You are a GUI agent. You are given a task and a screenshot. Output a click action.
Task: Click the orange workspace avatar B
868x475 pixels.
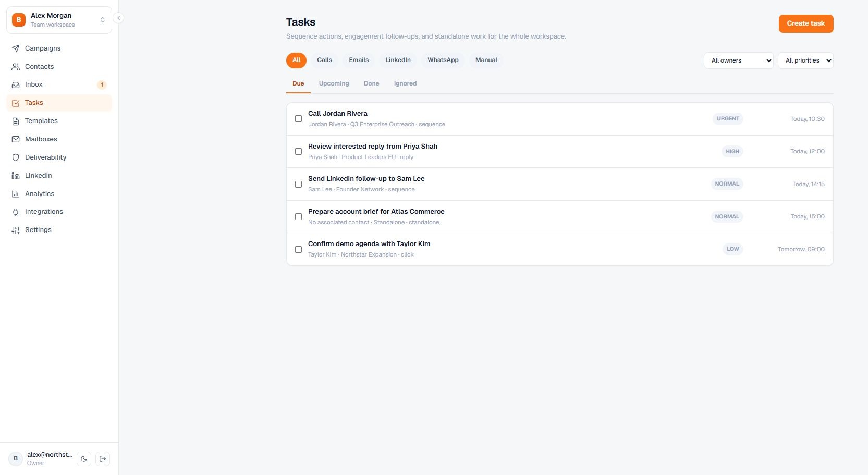[19, 20]
